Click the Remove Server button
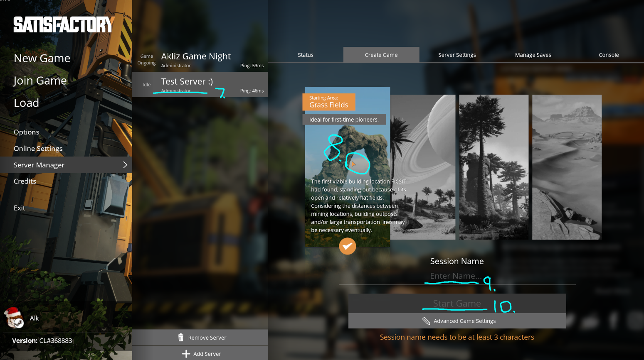644x360 pixels. coord(200,338)
